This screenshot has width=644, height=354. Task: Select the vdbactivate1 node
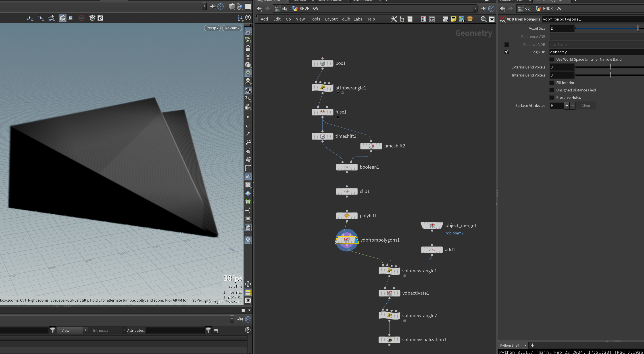(x=389, y=293)
